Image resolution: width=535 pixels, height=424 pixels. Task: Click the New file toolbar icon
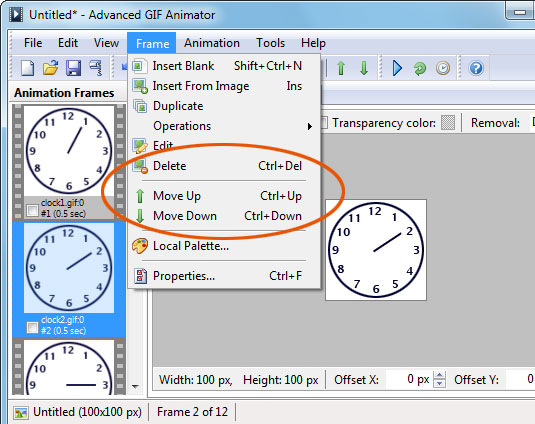tap(28, 68)
